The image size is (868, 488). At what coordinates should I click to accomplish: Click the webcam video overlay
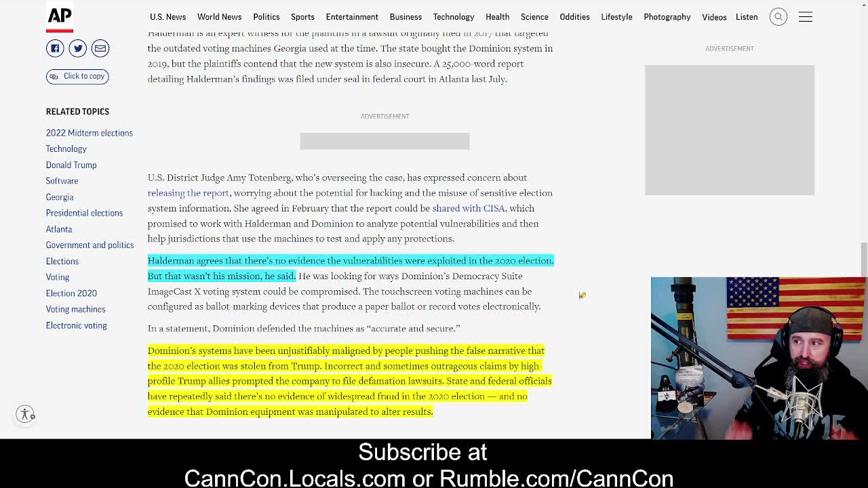tap(758, 358)
